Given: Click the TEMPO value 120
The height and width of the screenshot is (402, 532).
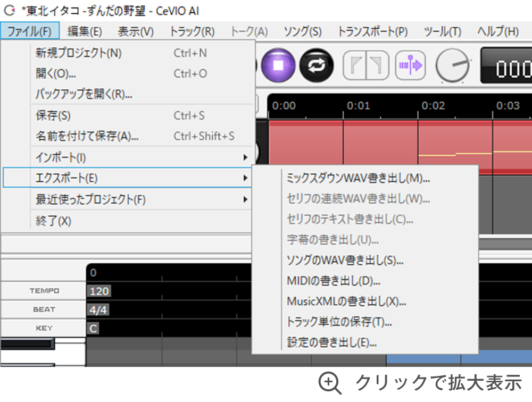Looking at the screenshot, I should point(99,291).
